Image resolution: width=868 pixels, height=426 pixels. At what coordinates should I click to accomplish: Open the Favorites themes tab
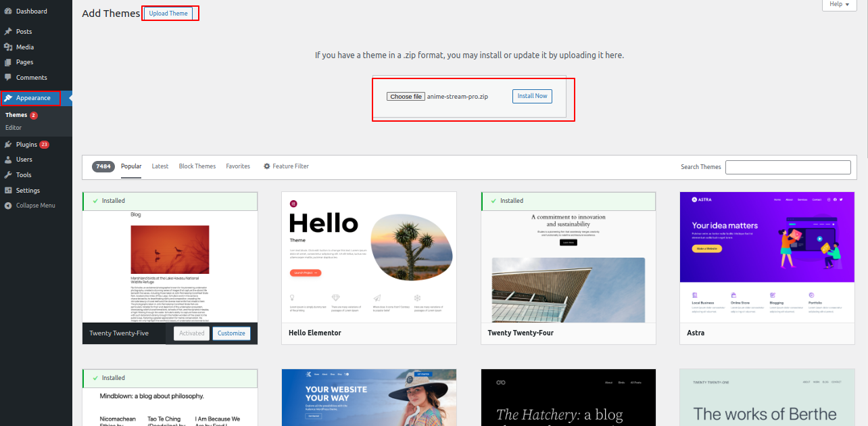point(238,166)
